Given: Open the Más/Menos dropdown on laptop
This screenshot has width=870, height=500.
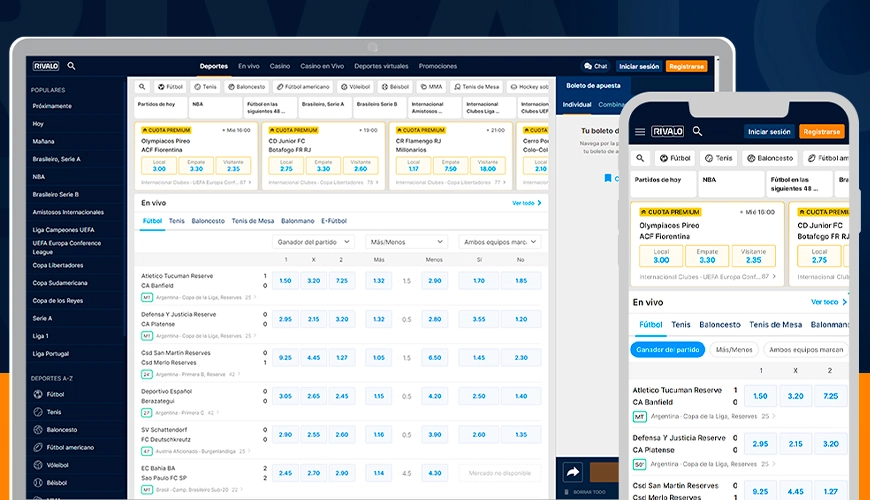Looking at the screenshot, I should 406,242.
